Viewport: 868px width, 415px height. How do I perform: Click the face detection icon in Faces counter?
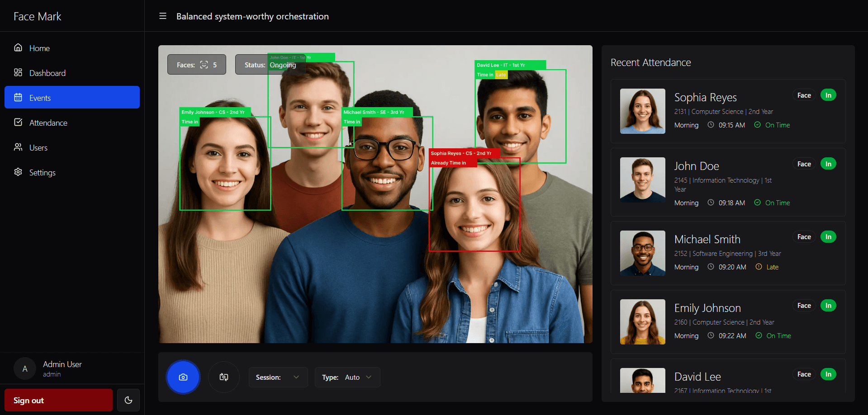pyautogui.click(x=204, y=65)
